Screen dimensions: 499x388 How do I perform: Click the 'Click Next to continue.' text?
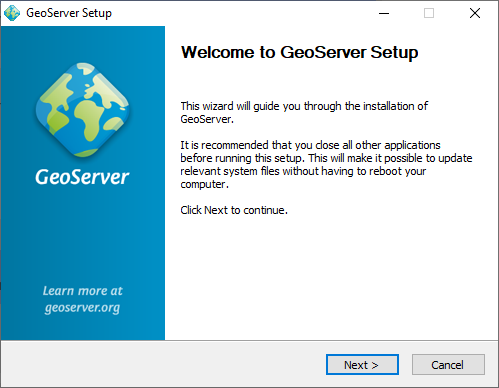click(x=234, y=210)
